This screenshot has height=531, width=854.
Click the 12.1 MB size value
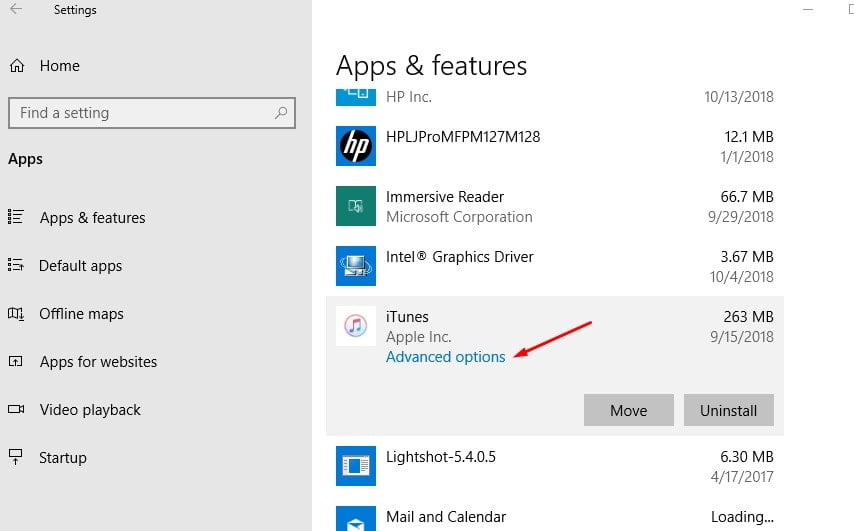click(749, 137)
